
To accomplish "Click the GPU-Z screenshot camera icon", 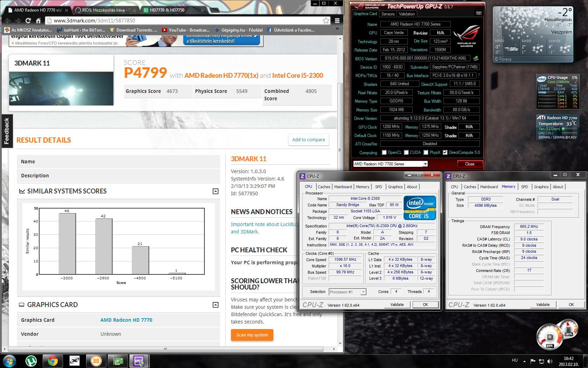I will 478,13.
